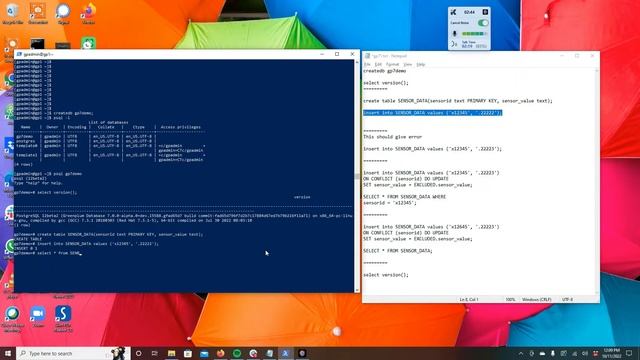This screenshot has height=360, width=640.
Task: Click 'Windows (CRLF)' in Notepad status bar
Action: tap(536, 300)
